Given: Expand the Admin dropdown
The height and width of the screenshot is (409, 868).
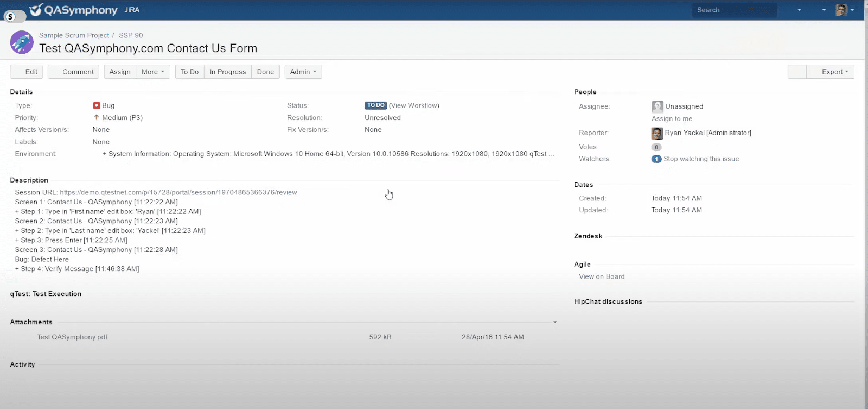Looking at the screenshot, I should pyautogui.click(x=303, y=72).
